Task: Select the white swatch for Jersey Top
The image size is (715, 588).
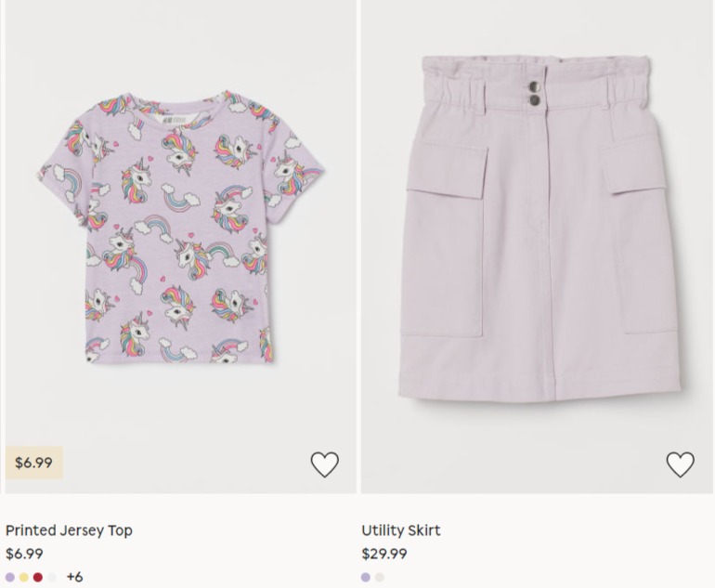Action: [x=52, y=578]
